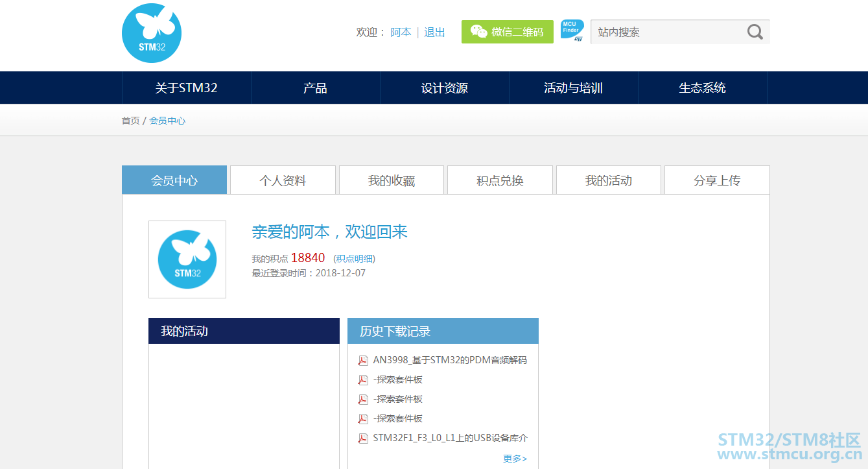The width and height of the screenshot is (868, 469).
Task: Click the 会员中心 breadcrumb link
Action: click(x=167, y=121)
